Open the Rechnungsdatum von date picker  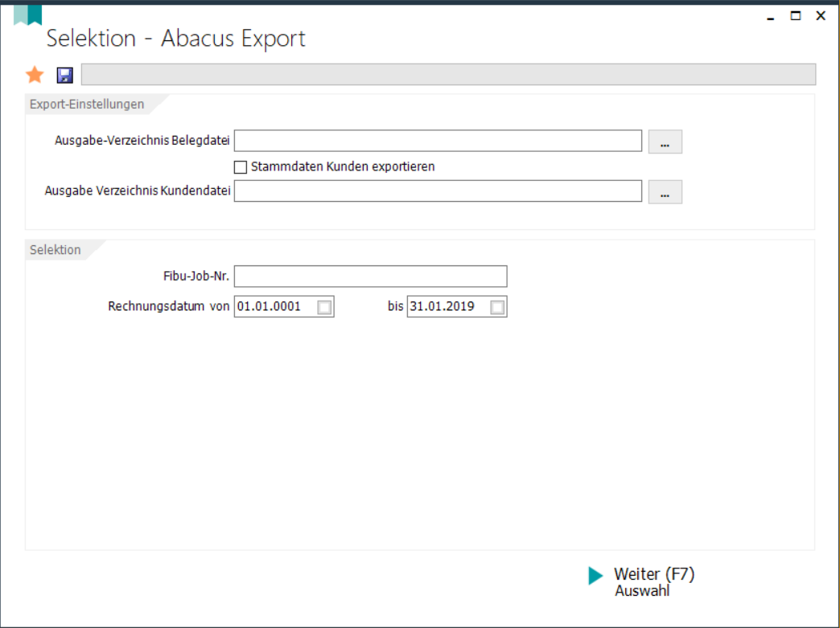pos(324,307)
